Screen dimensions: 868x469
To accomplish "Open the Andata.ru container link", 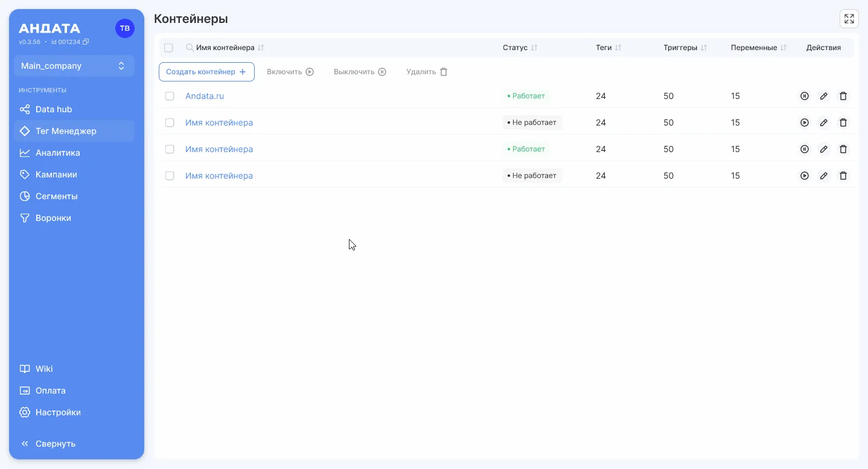I will [205, 96].
